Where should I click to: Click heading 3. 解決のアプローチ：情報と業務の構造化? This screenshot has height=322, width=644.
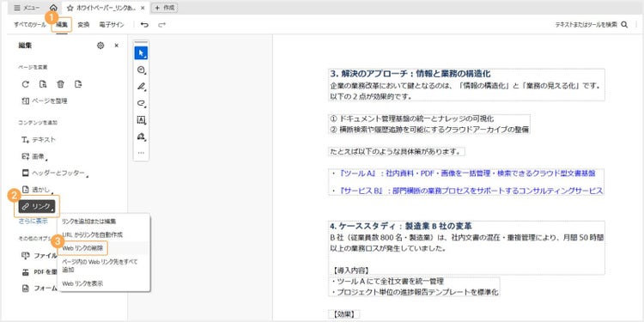coord(410,74)
